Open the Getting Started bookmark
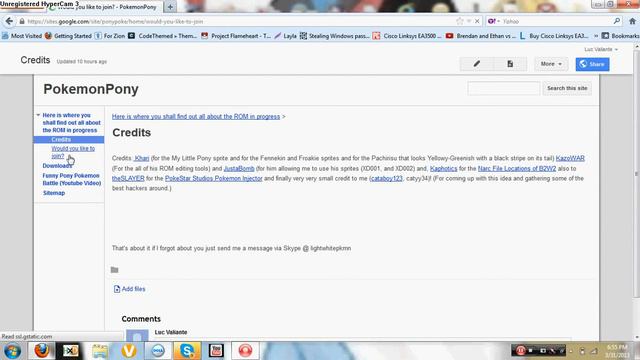Screen dimensions: 640x360 tap(68, 36)
